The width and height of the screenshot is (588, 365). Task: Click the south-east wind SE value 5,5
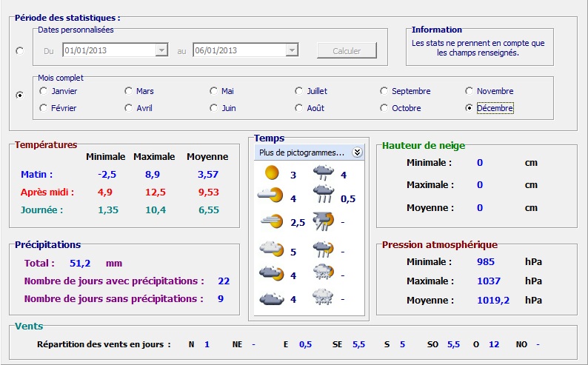(358, 344)
